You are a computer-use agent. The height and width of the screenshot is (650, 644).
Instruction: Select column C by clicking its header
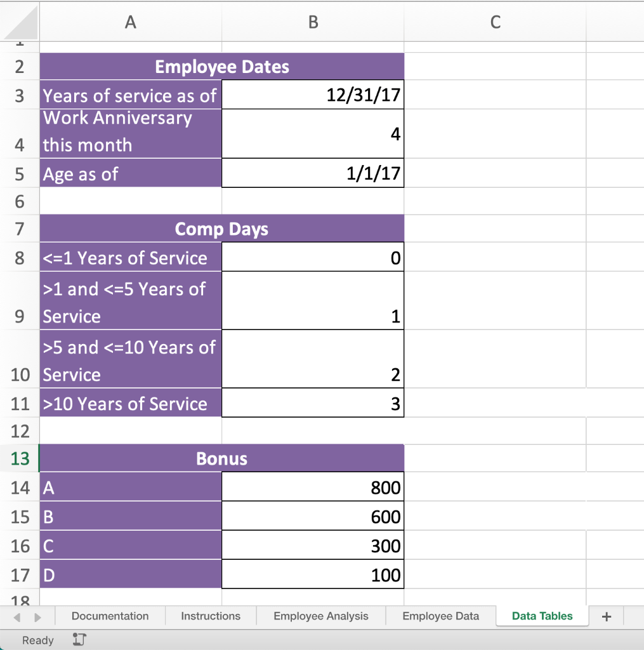pyautogui.click(x=494, y=21)
